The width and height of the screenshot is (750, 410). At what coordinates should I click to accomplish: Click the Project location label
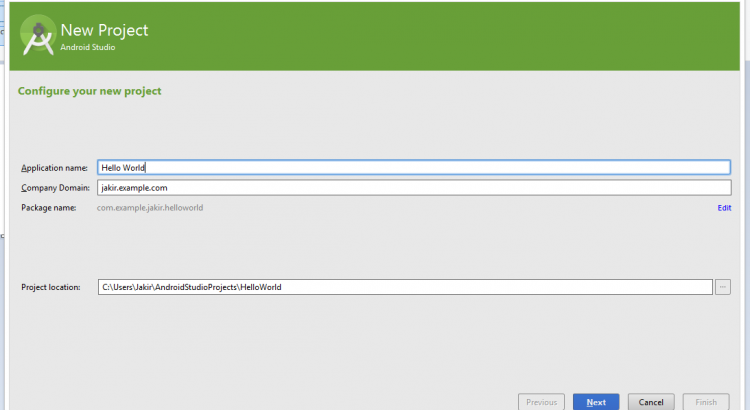(x=50, y=287)
